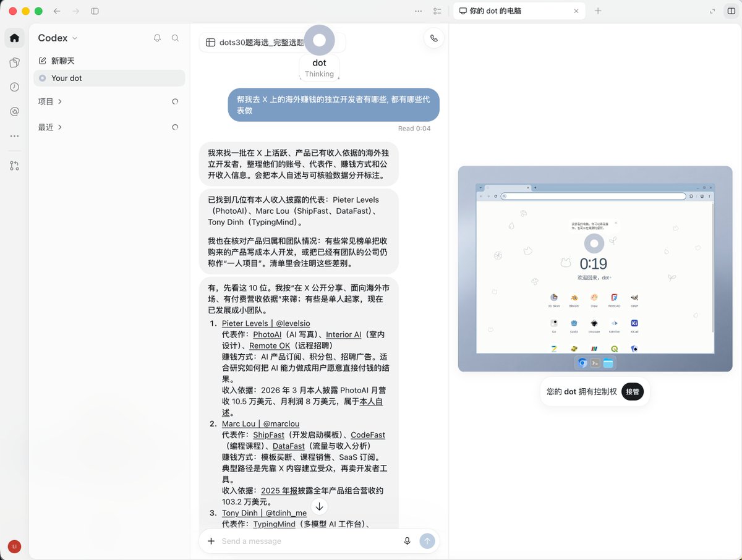Click the pop-out window icon at top right
Image resolution: width=742 pixels, height=560 pixels.
[713, 11]
